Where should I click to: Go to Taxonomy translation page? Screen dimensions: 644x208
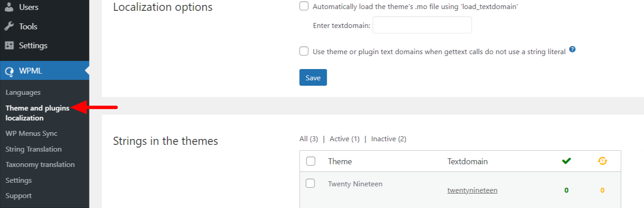pyautogui.click(x=40, y=165)
